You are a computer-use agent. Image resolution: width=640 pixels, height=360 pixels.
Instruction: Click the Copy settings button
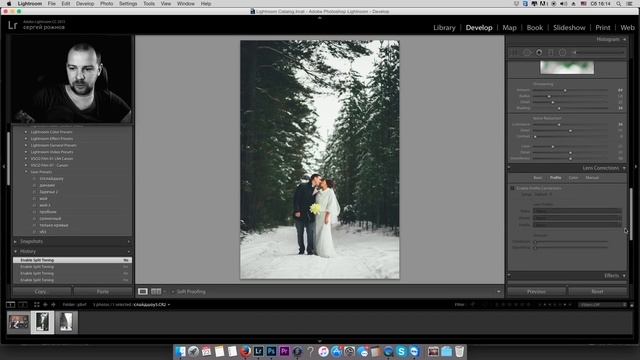tap(41, 291)
